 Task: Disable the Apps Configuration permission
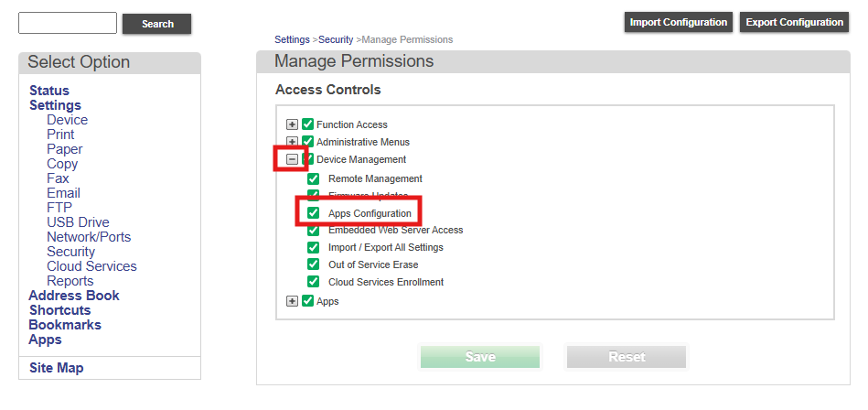(314, 213)
